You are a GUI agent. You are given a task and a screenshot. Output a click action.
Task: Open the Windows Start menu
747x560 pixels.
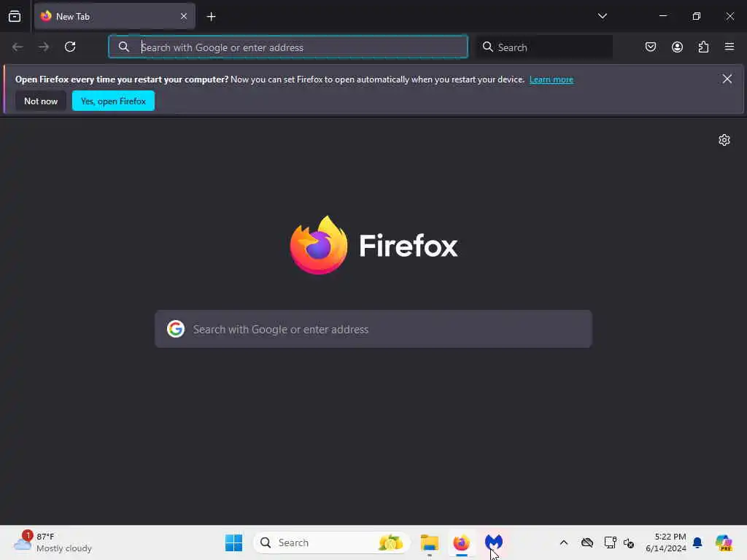tap(233, 542)
